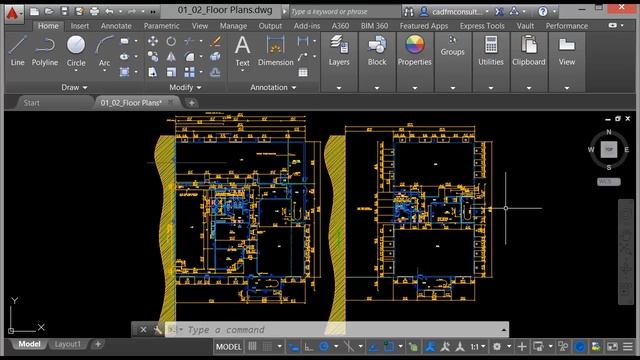Screen dimensions: 640x360
Task: Open the Groups panel
Action: coord(452,46)
